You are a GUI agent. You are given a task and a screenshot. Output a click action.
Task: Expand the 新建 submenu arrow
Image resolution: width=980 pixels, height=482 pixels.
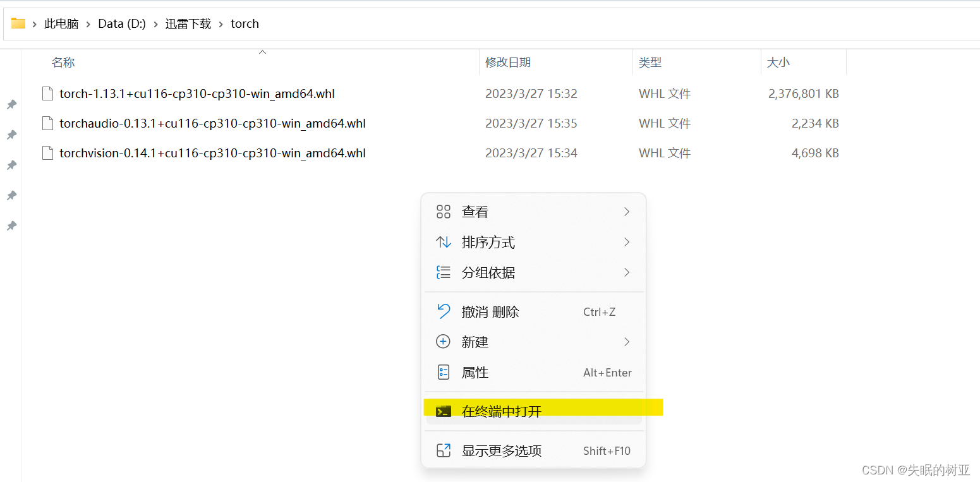tap(627, 342)
